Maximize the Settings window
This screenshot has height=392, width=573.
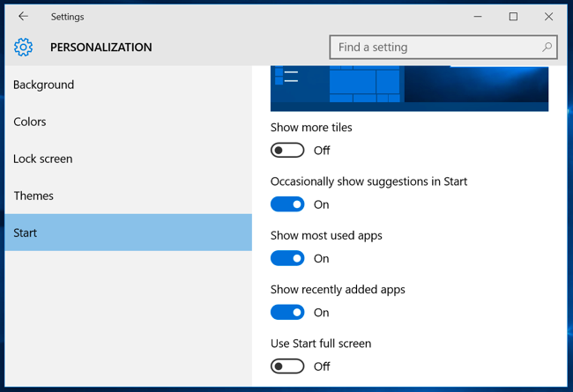click(x=513, y=17)
